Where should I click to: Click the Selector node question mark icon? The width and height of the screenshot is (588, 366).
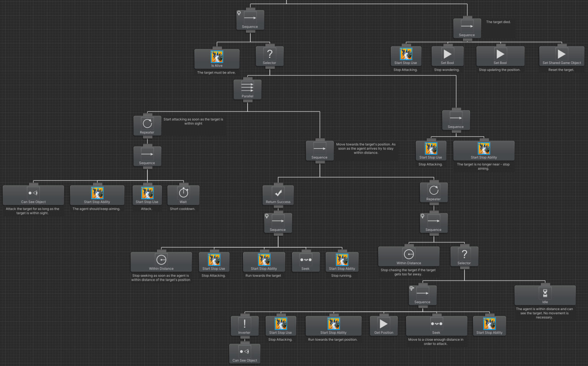[x=269, y=54]
